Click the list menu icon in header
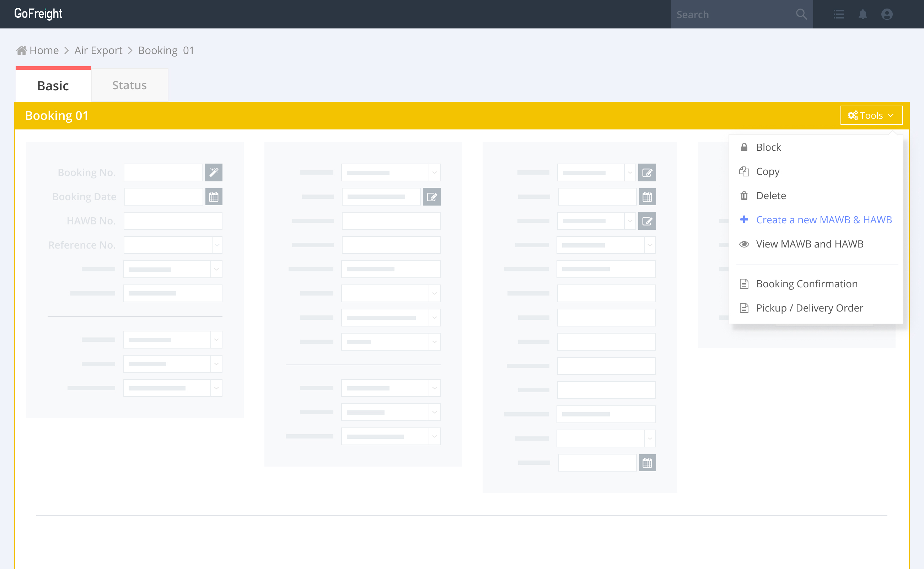 [838, 14]
